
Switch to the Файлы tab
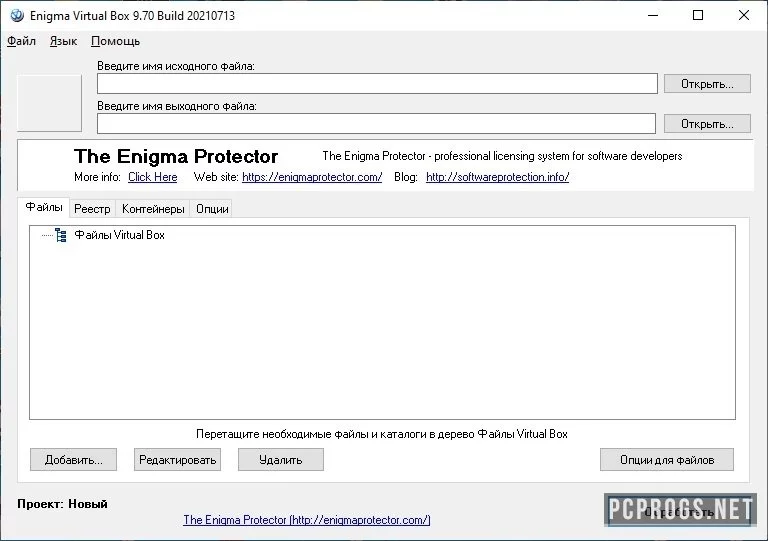click(x=44, y=208)
